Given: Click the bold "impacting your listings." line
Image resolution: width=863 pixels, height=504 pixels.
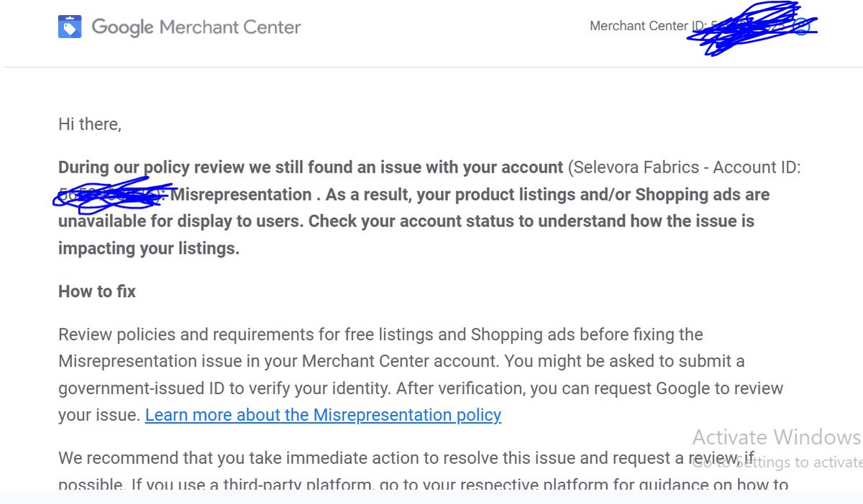Looking at the screenshot, I should [x=149, y=248].
